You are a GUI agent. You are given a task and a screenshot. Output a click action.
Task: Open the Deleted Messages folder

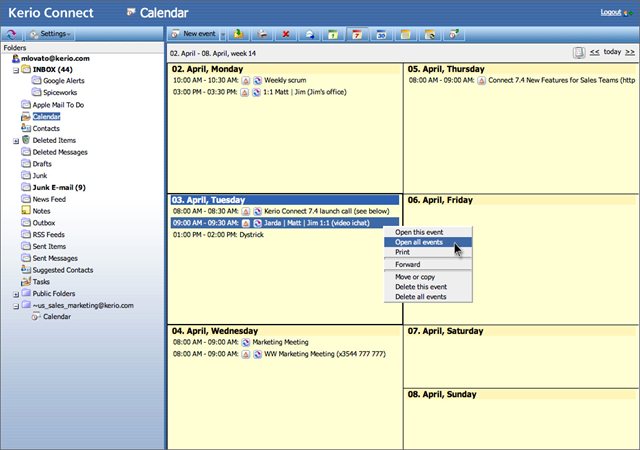(x=60, y=152)
